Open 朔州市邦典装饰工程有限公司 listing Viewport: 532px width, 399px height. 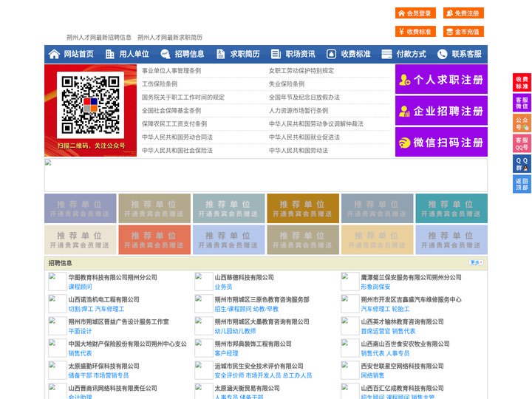(x=253, y=344)
